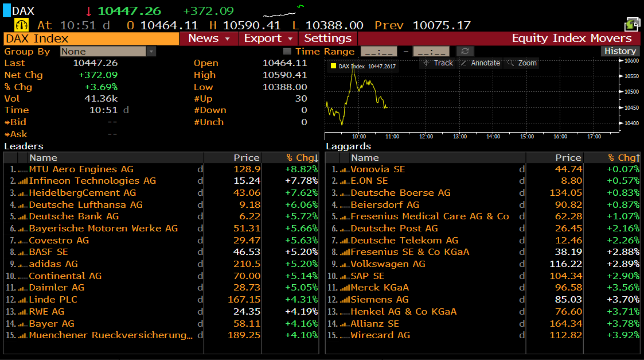Image resolution: width=644 pixels, height=360 pixels.
Task: Click the Vol value 41.36k
Action: coord(101,99)
